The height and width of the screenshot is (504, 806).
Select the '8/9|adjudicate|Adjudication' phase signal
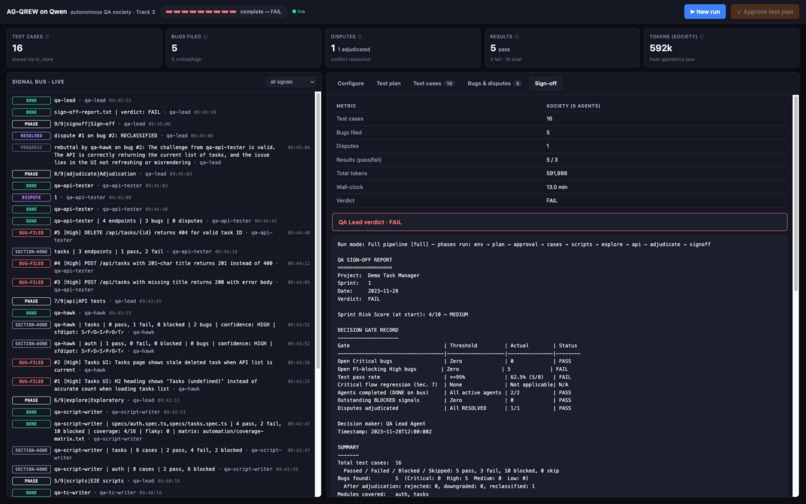pyautogui.click(x=163, y=174)
